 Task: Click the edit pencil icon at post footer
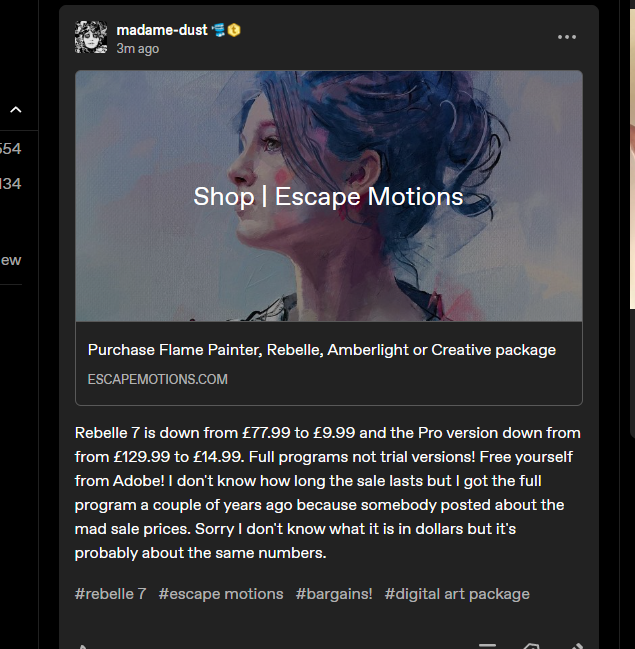click(x=578, y=646)
